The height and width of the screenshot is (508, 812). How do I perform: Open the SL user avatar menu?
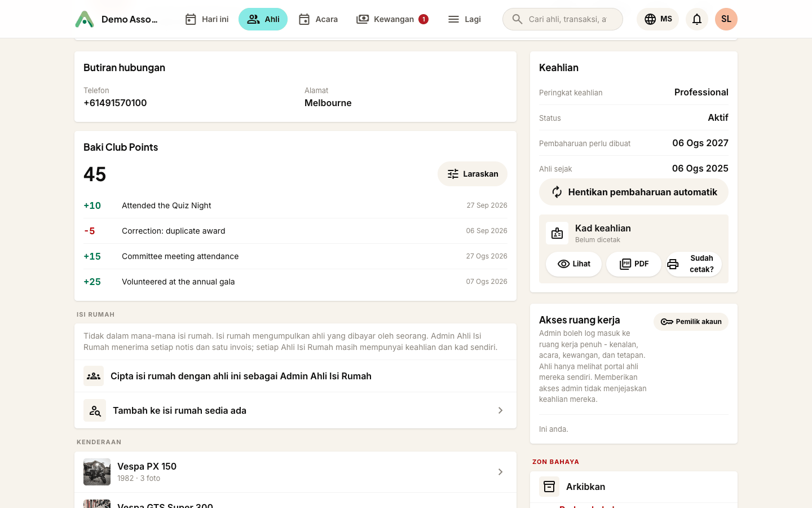[726, 19]
